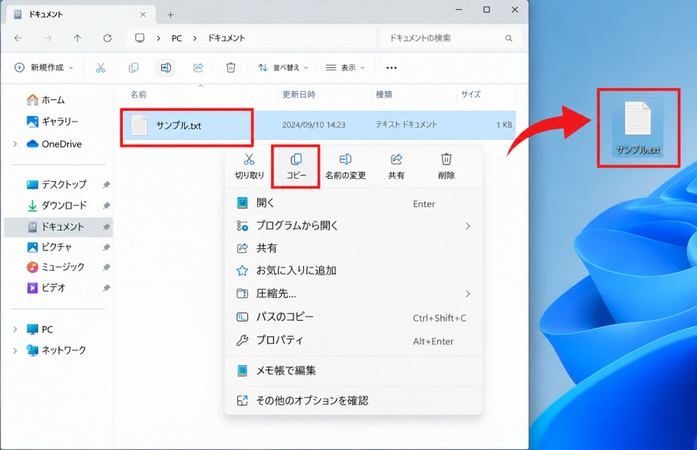Open the 並べ替え sort dropdown

click(x=283, y=68)
